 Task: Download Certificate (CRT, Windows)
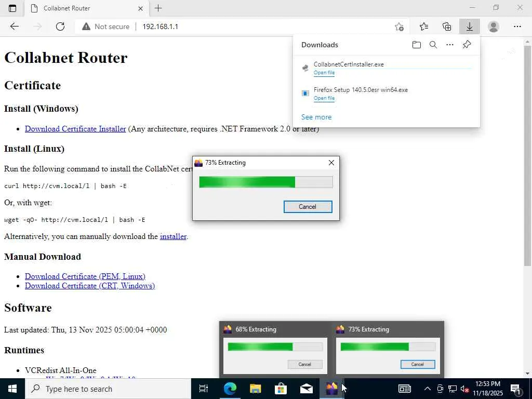[90, 286]
